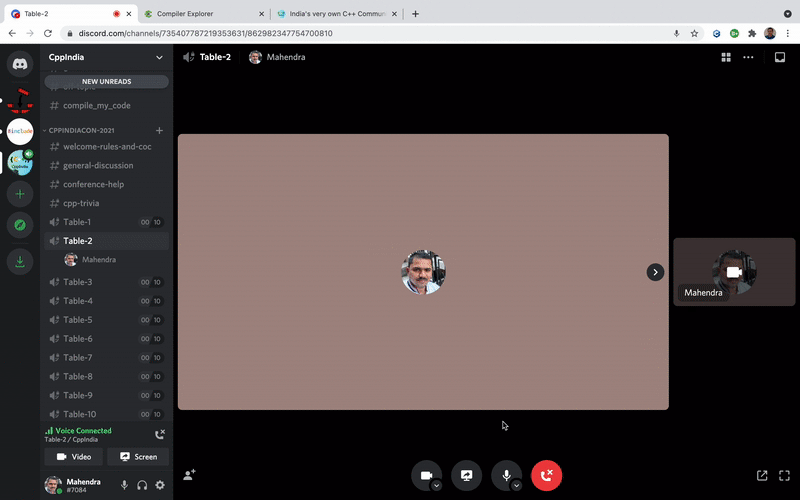800x500 pixels.
Task: Click Download Apps icon in server list
Action: coord(20,261)
